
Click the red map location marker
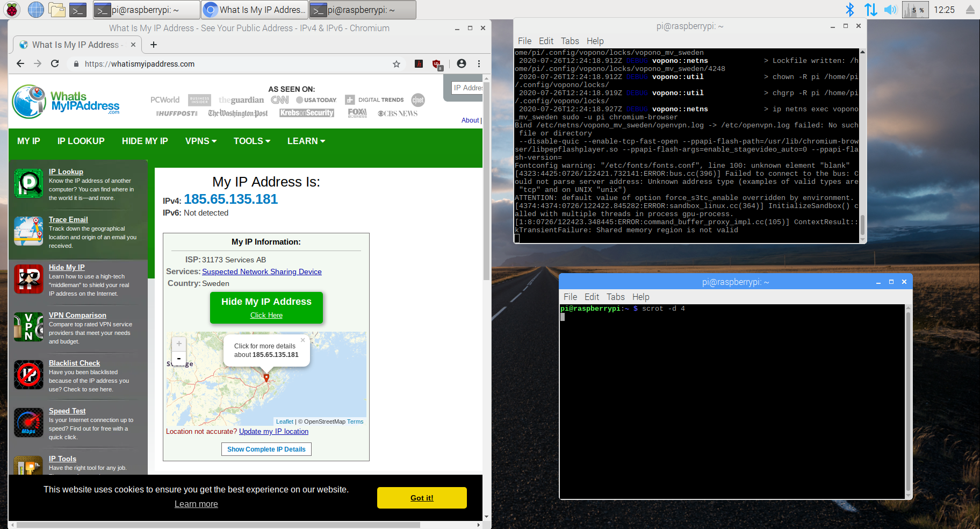tap(266, 377)
